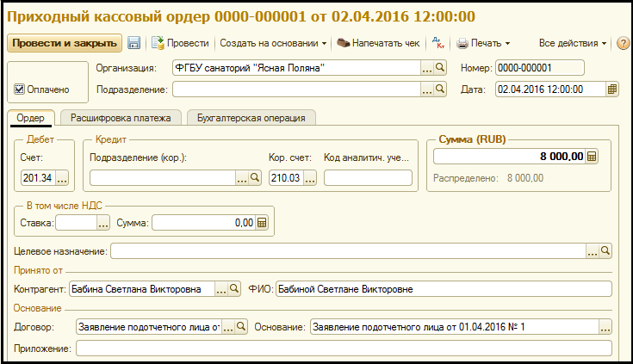Click the save diskette icon
The image size is (633, 364).
pos(134,43)
